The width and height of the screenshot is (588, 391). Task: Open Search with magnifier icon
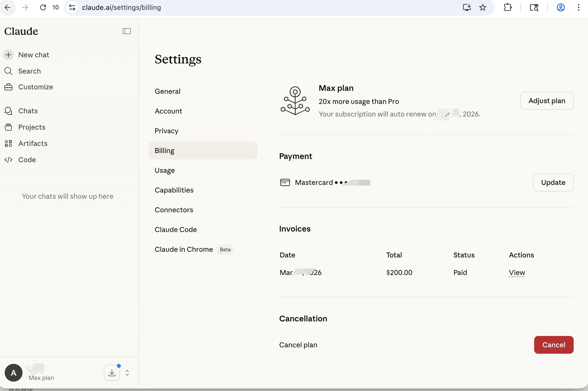(8, 71)
